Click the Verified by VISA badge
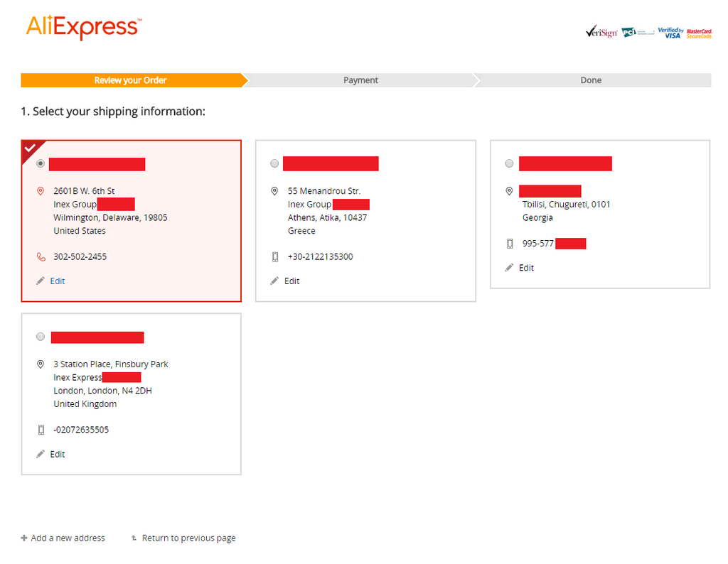 pos(670,33)
